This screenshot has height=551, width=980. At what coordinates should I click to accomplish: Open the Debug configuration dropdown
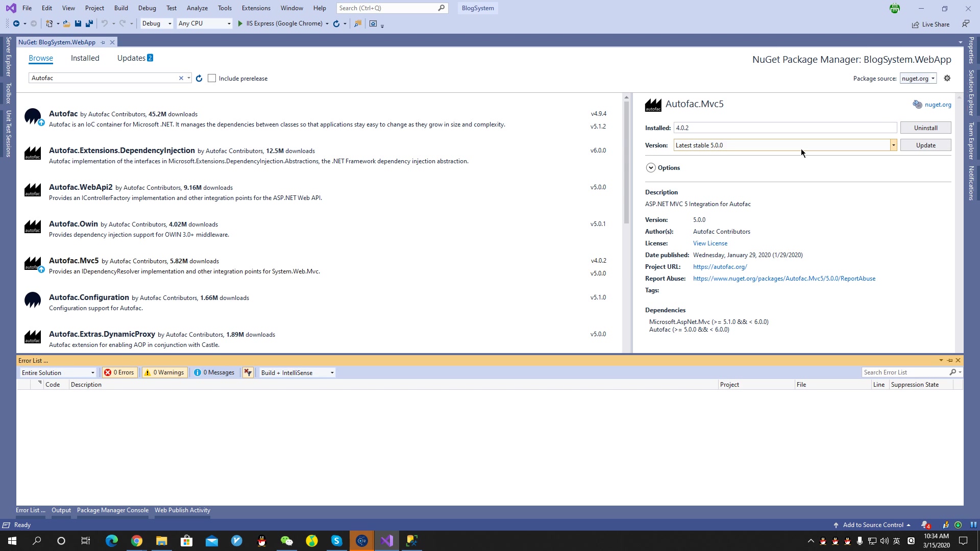click(157, 23)
